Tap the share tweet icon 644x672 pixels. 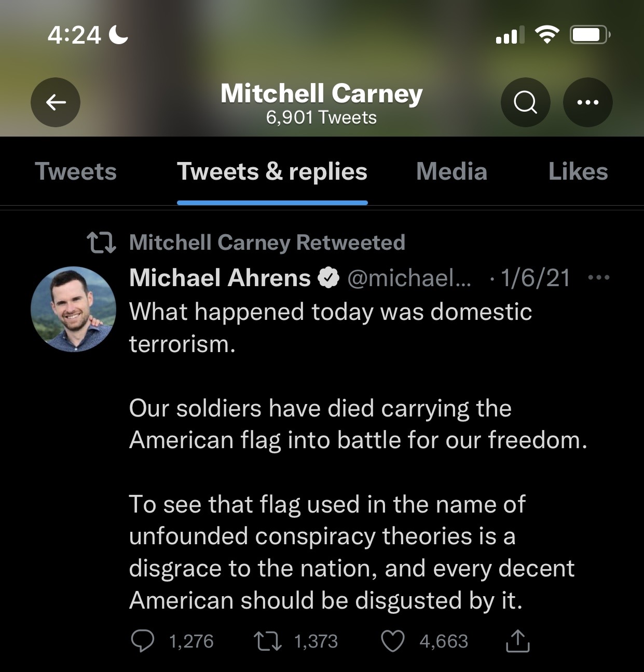tap(517, 641)
